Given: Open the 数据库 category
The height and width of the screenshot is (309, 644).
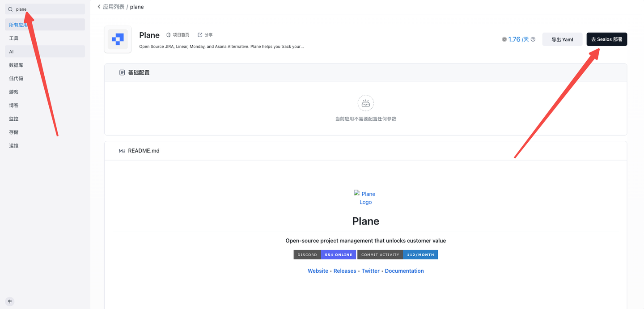Looking at the screenshot, I should coord(16,65).
